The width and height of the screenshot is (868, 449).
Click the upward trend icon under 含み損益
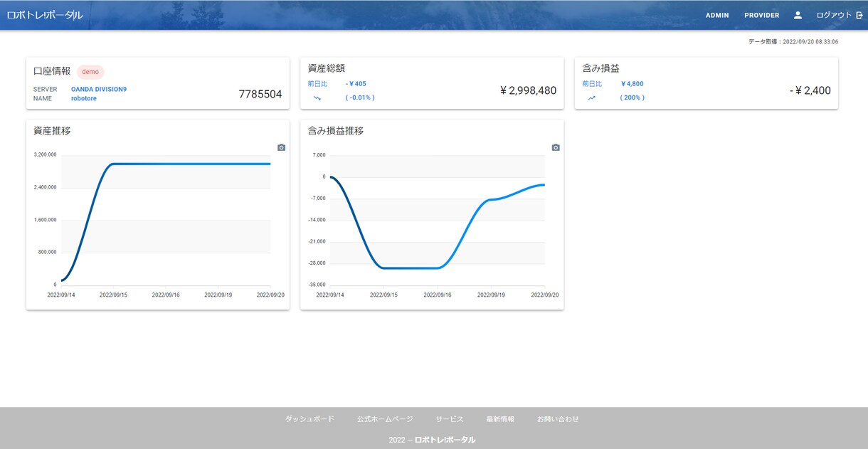point(591,98)
